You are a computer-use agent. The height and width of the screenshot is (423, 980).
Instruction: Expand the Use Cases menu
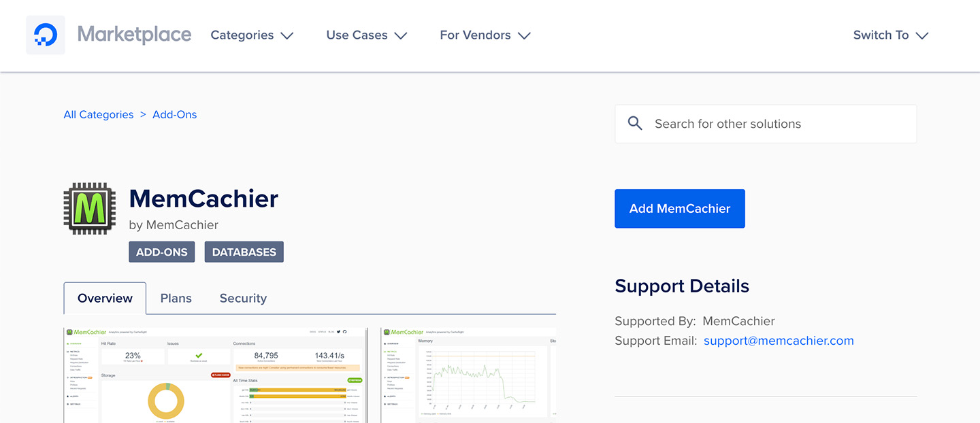click(x=357, y=35)
